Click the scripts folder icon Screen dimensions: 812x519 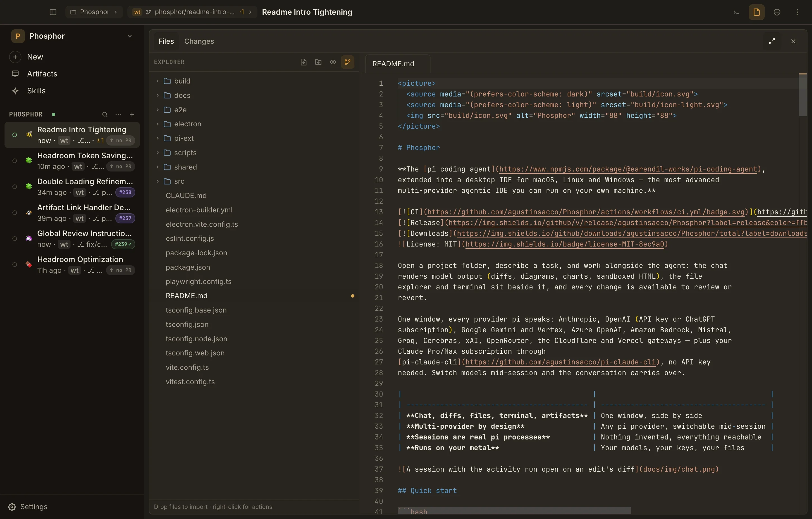[x=167, y=153]
